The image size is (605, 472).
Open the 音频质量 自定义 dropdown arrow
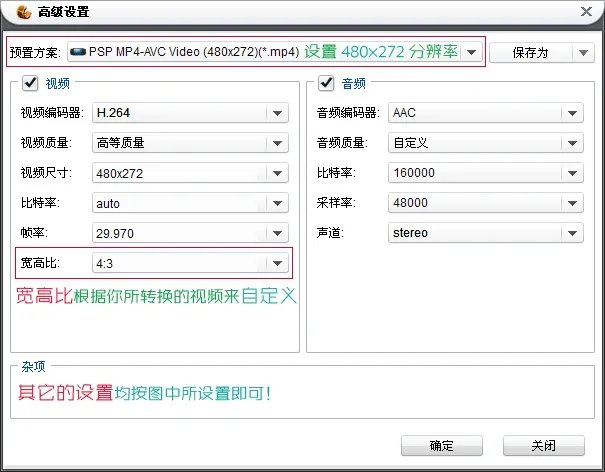(x=572, y=143)
